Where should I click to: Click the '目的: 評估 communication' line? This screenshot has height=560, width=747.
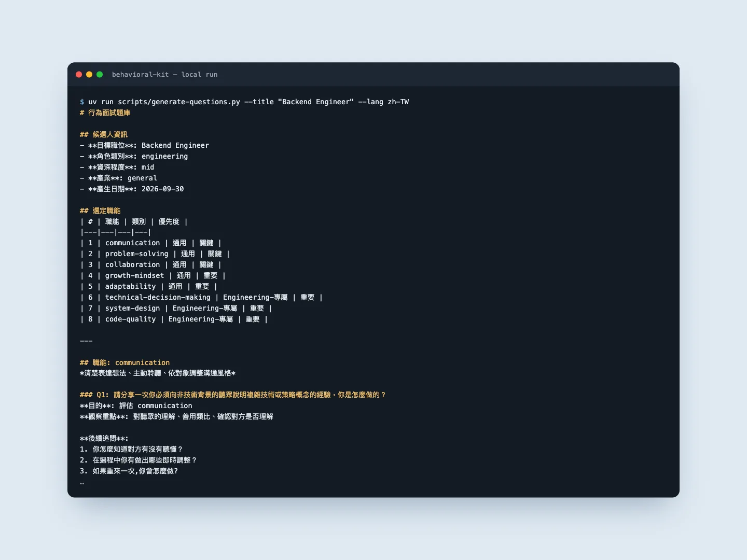point(136,405)
